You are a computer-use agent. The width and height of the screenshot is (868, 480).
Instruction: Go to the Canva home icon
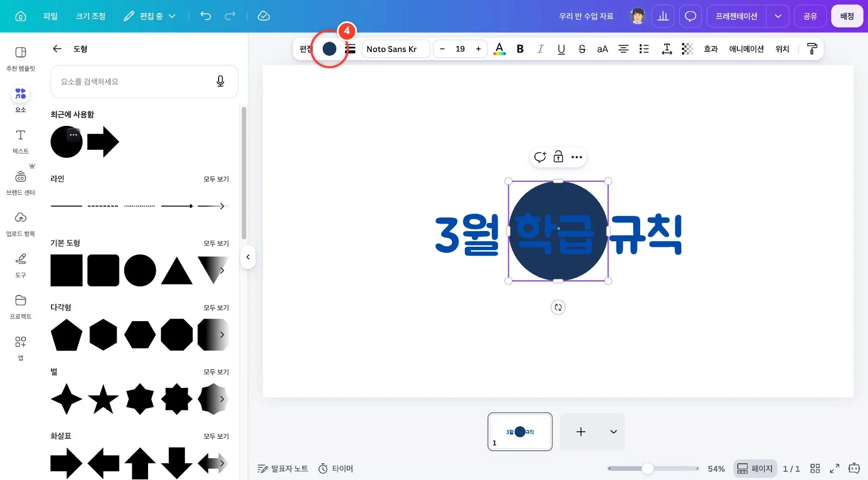(x=21, y=16)
